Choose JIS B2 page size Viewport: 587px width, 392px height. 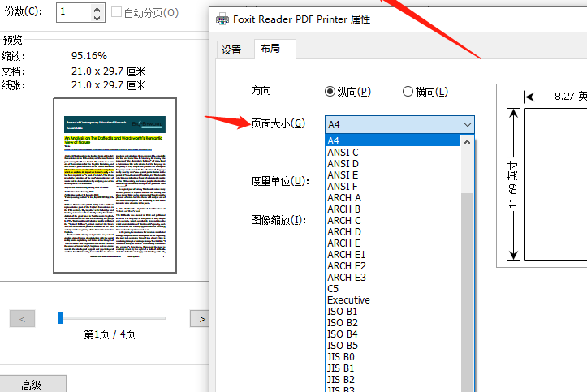[x=393, y=380]
